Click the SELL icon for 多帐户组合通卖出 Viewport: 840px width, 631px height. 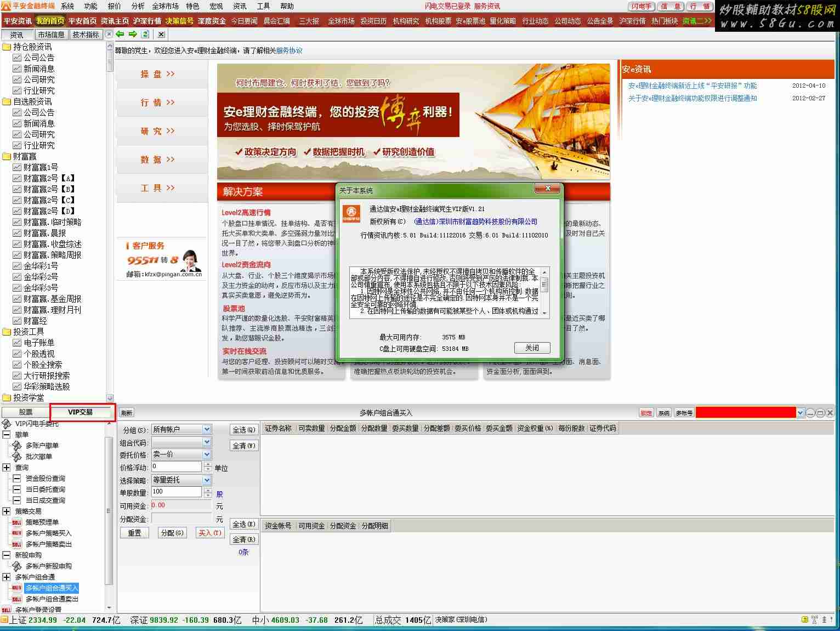[x=16, y=599]
